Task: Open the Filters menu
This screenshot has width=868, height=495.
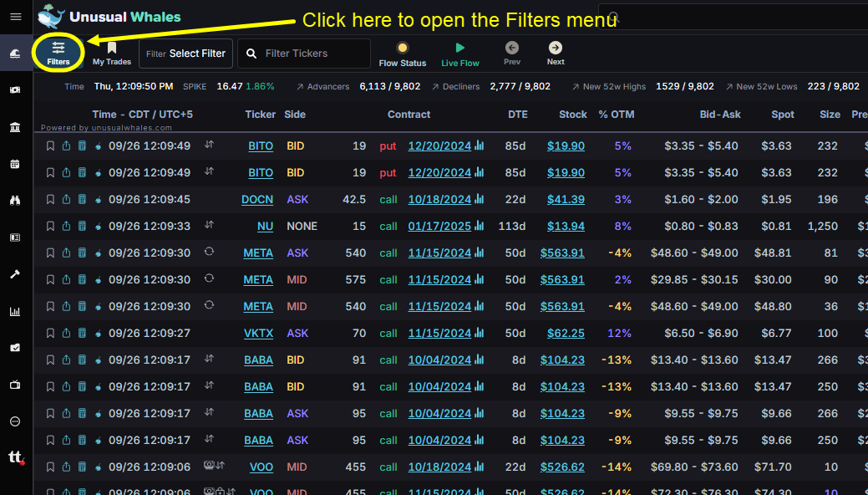Action: click(58, 54)
